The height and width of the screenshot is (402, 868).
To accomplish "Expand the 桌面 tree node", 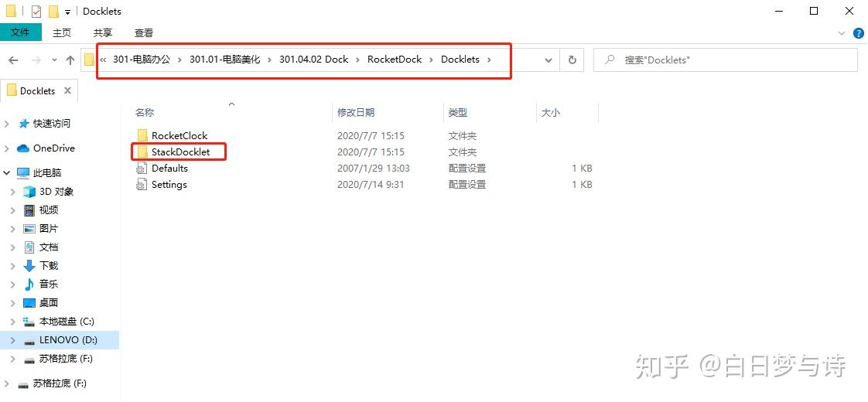I will (13, 303).
